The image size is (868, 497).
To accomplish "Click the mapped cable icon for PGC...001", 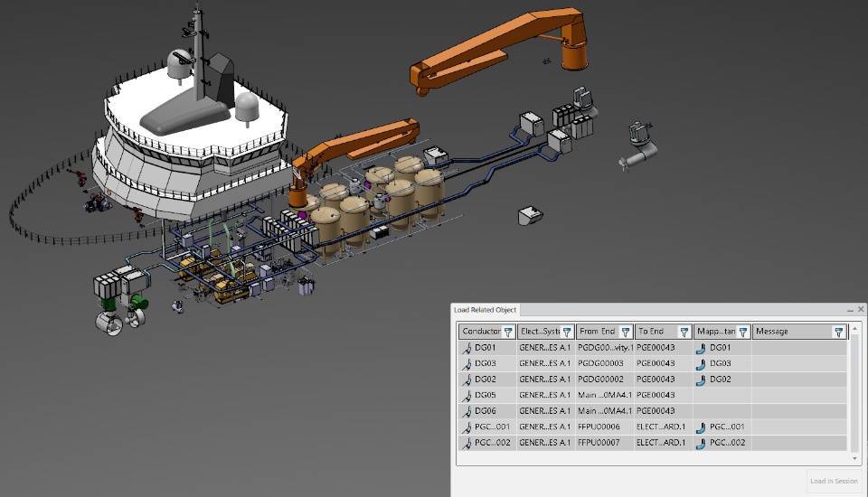I will tap(701, 427).
